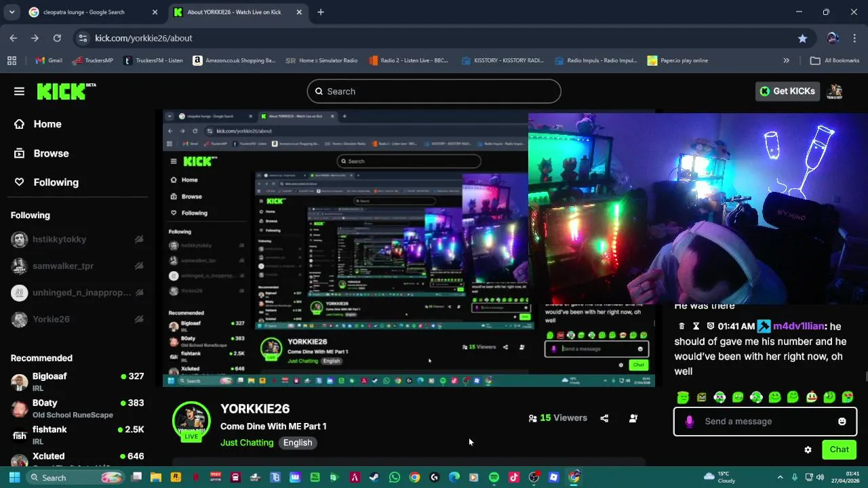Go back in browser history
868x488 pixels.
14,38
